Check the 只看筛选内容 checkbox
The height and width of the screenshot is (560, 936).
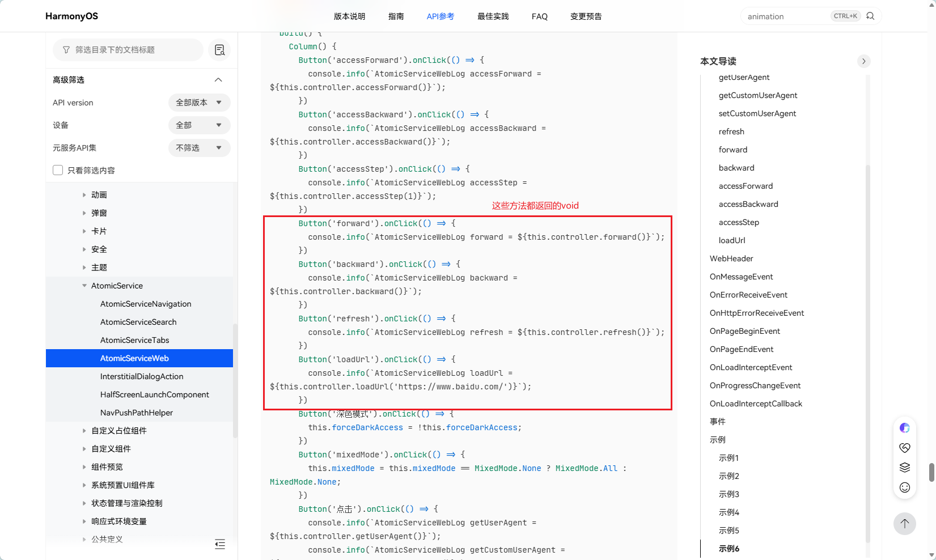[x=58, y=170]
